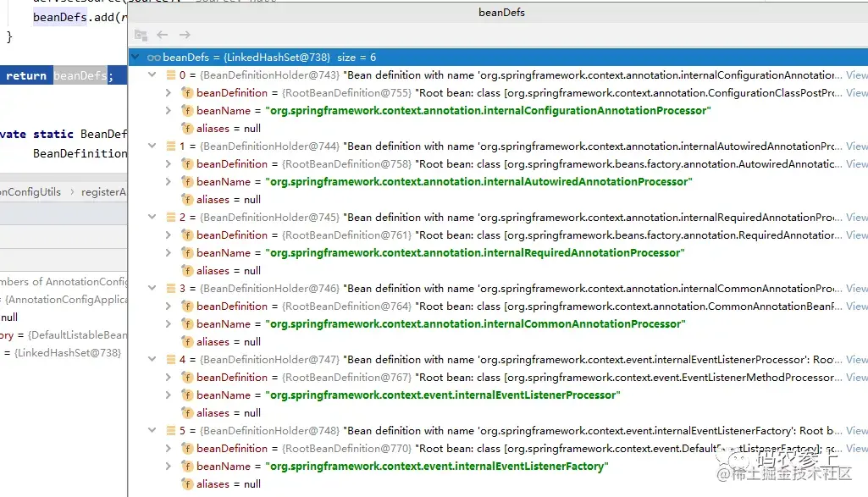The width and height of the screenshot is (868, 497).
Task: Expand beanName internalEventListenerProcessor node
Action: pyautogui.click(x=169, y=395)
